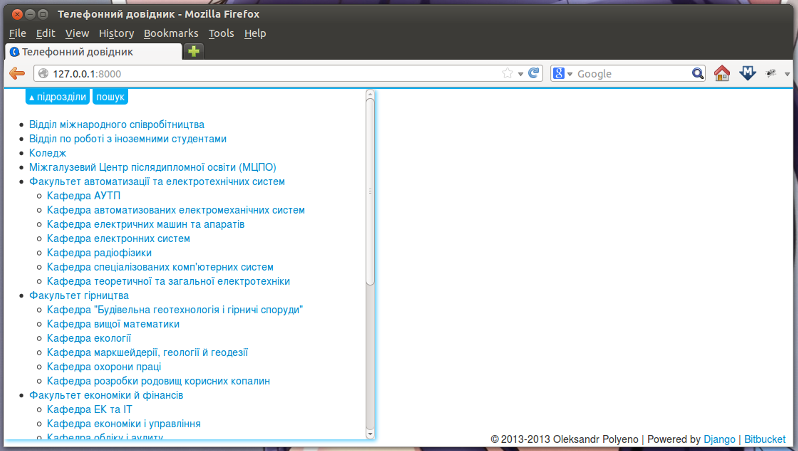Open the Home page icon
The width and height of the screenshot is (798, 451).
click(x=721, y=73)
